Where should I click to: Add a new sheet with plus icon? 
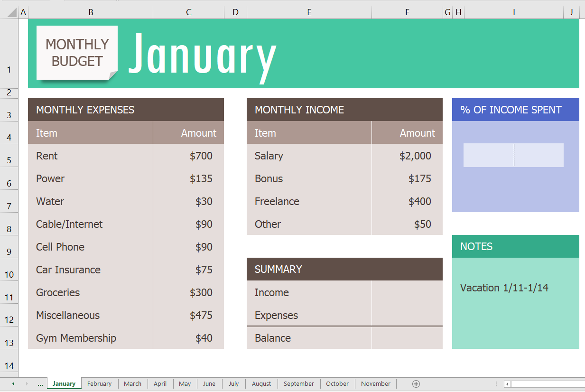(x=416, y=384)
